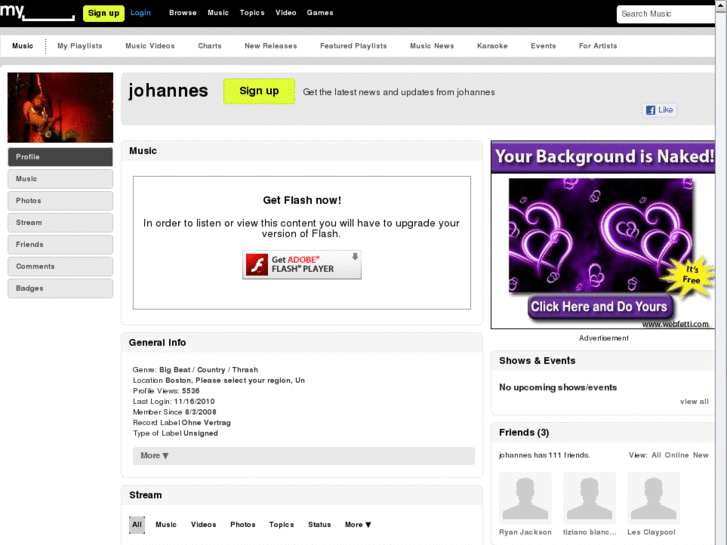Open the Photos sidebar item

60,200
